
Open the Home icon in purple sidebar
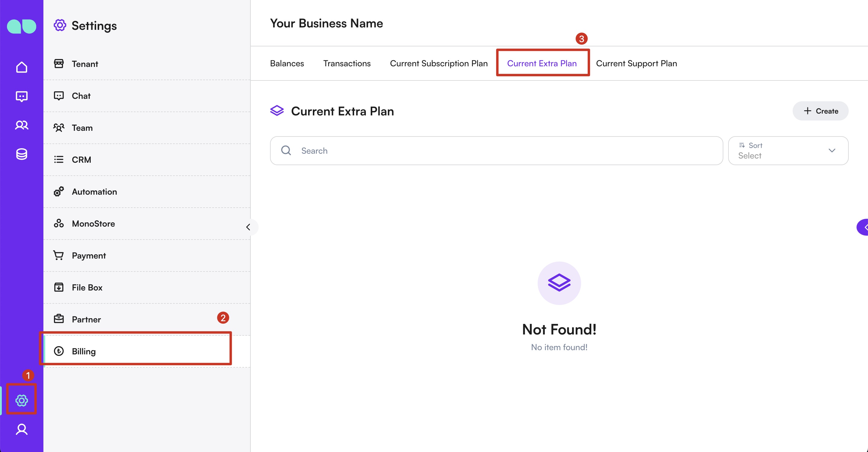coord(22,67)
